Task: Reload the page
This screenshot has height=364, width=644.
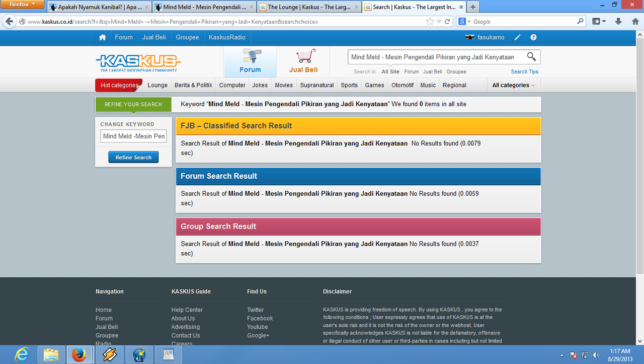Action: (x=447, y=22)
